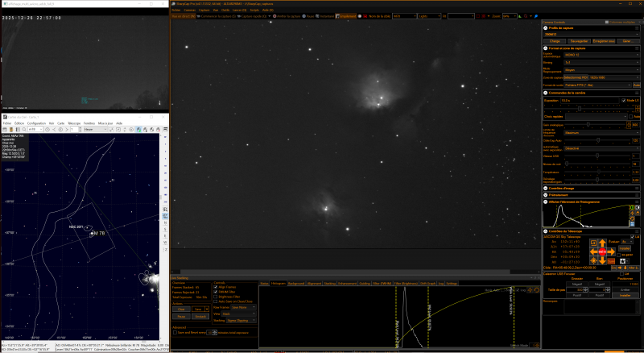Viewport: 644px width, 353px height.
Task: Click Sauvegarder profile button
Action: click(580, 41)
